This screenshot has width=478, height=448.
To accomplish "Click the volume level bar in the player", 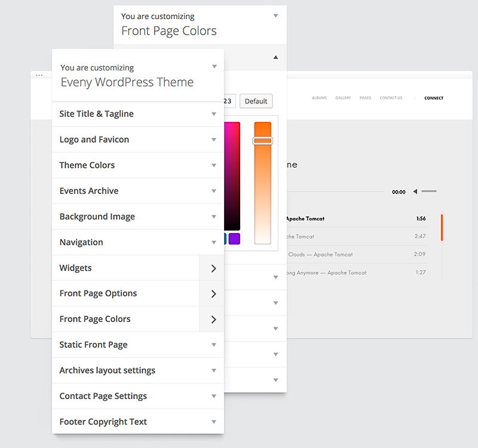I will pyautogui.click(x=429, y=191).
